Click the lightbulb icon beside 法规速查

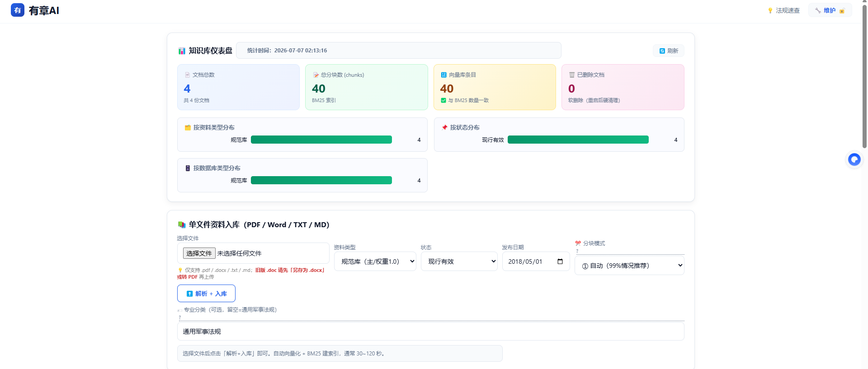770,10
